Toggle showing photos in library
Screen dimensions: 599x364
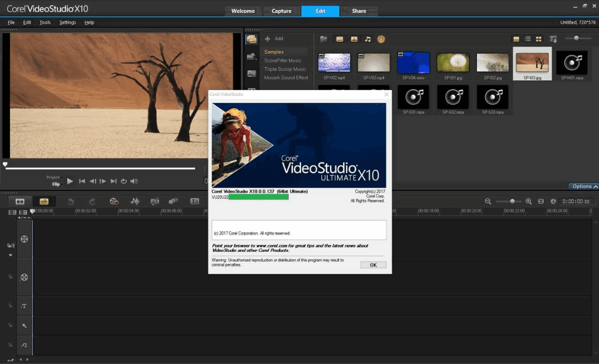354,39
